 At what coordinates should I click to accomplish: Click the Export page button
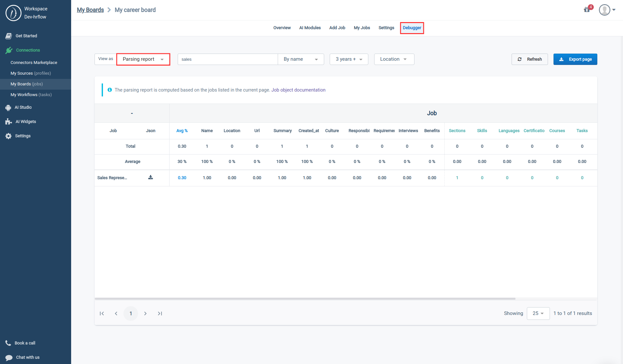575,59
